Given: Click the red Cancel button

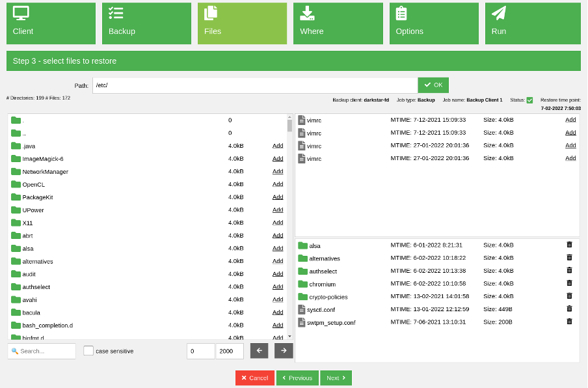Looking at the screenshot, I should coord(254,378).
